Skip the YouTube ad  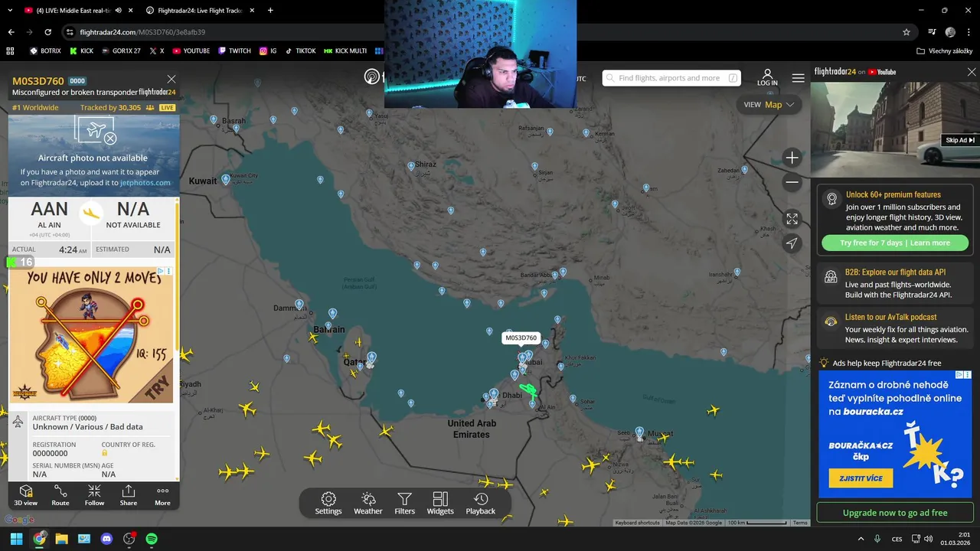(960, 140)
